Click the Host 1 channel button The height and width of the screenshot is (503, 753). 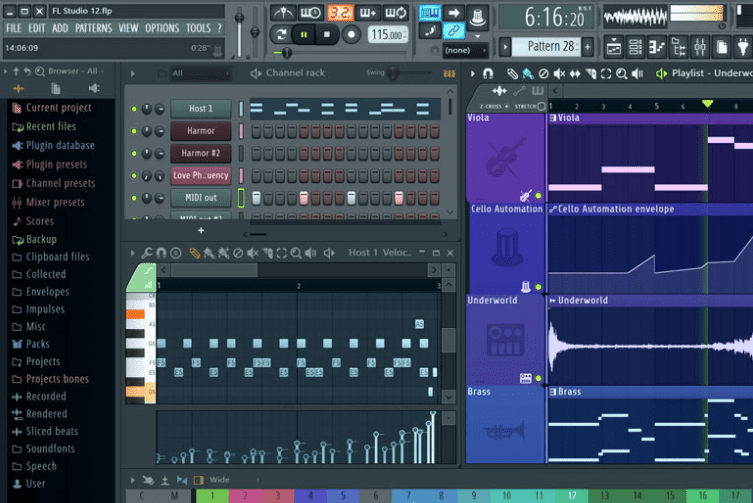201,109
